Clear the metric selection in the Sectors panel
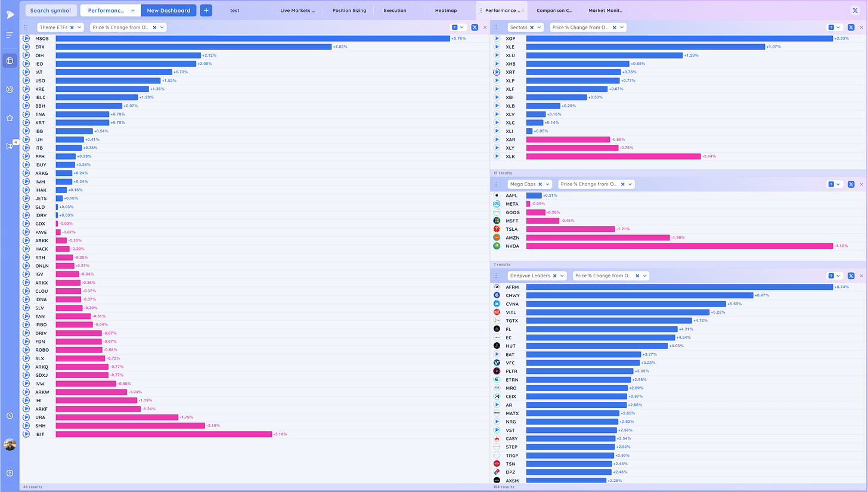Image resolution: width=868 pixels, height=492 pixels. tap(613, 27)
